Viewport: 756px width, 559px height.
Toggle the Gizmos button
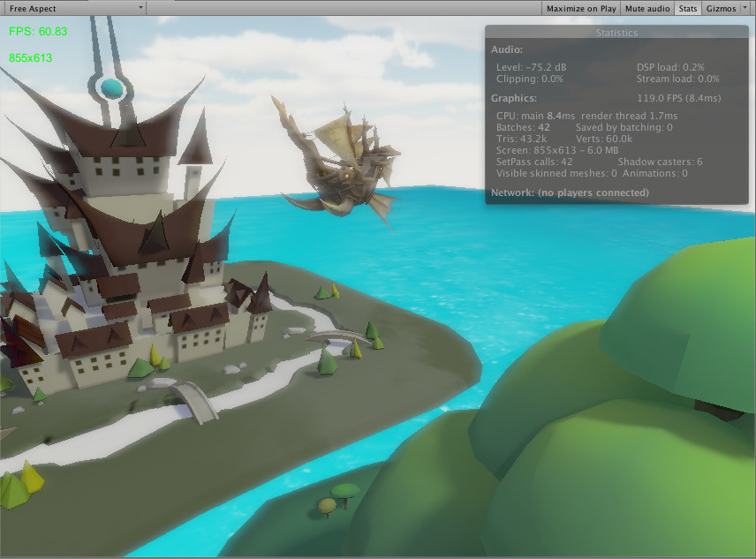[720, 8]
